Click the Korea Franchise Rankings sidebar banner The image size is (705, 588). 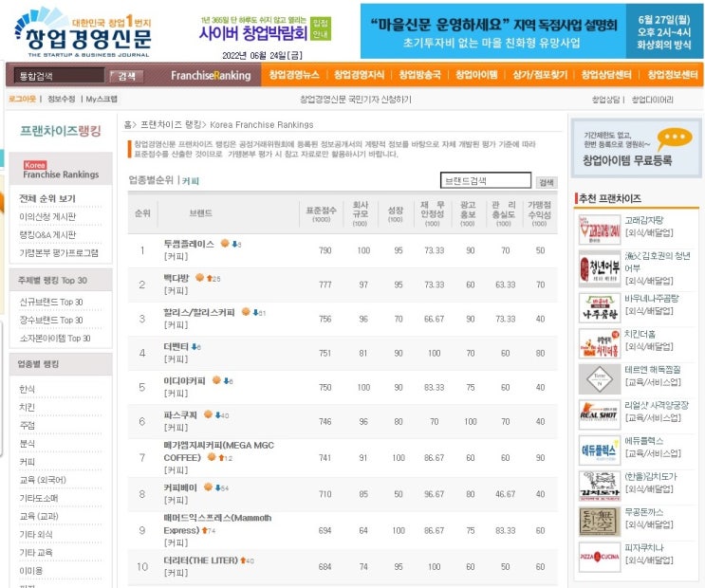click(x=61, y=170)
